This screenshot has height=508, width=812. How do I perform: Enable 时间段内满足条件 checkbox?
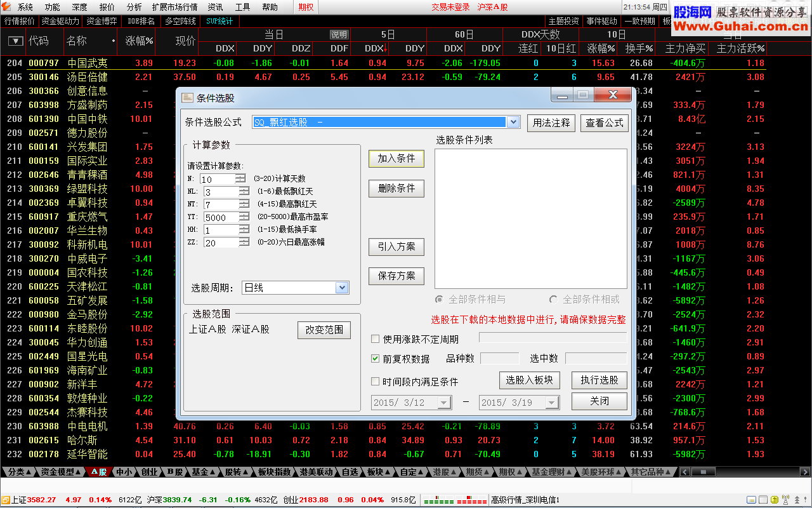376,382
